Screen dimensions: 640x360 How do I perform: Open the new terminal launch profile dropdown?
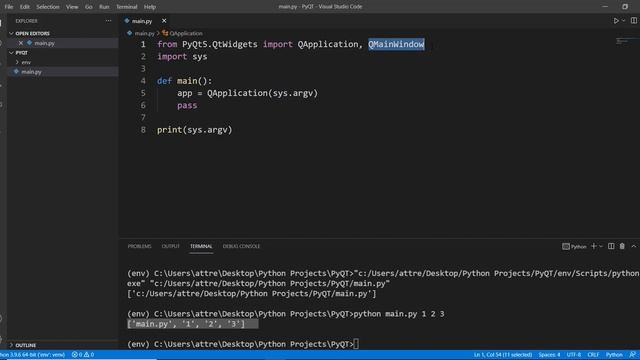[601, 247]
